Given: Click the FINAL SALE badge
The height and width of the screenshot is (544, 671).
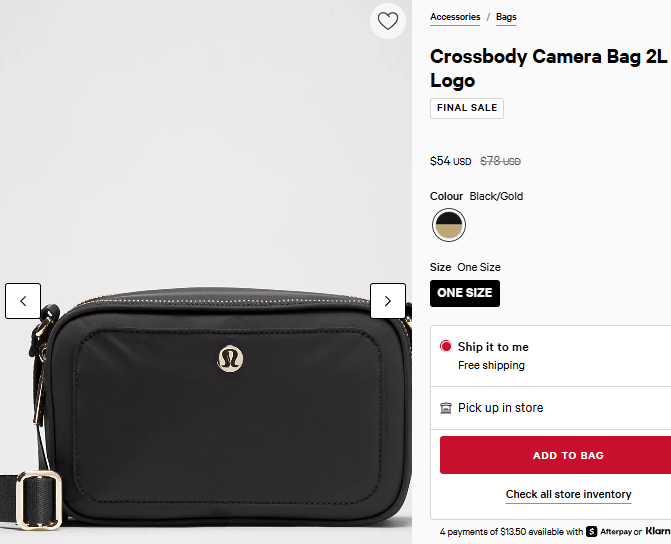Looking at the screenshot, I should pyautogui.click(x=467, y=108).
